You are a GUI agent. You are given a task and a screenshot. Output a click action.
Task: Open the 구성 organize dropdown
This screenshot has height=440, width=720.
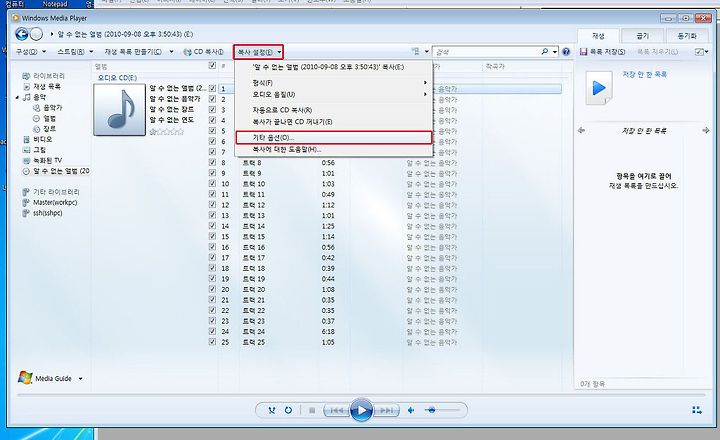coord(31,51)
